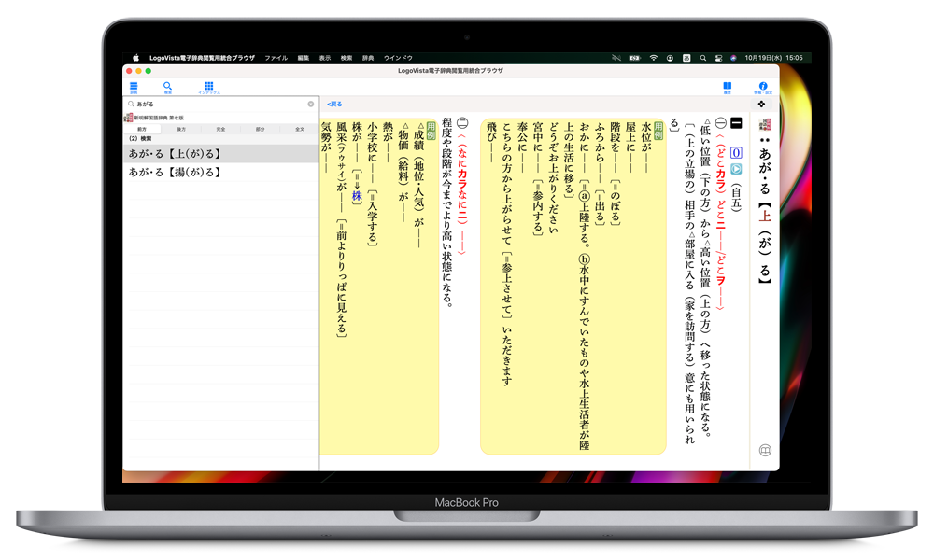Viewport: 934px width, 560px height.
Task: Play the pronunciation audio icon
Action: click(x=736, y=169)
